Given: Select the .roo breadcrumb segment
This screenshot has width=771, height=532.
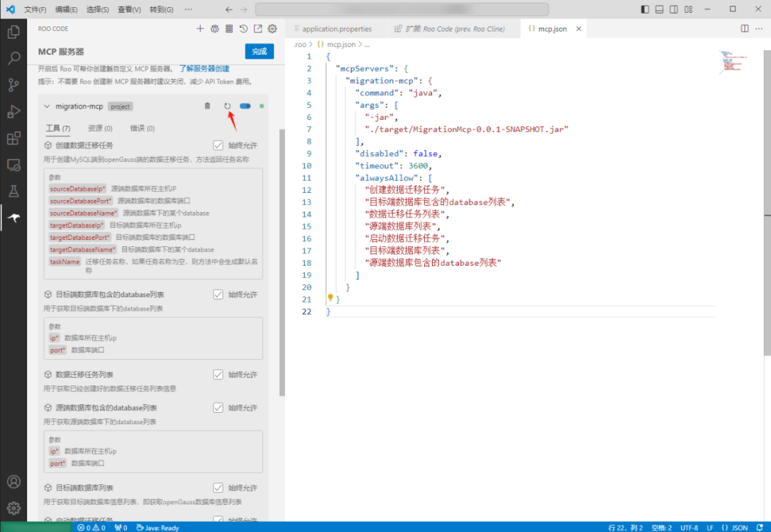Looking at the screenshot, I should pos(300,44).
